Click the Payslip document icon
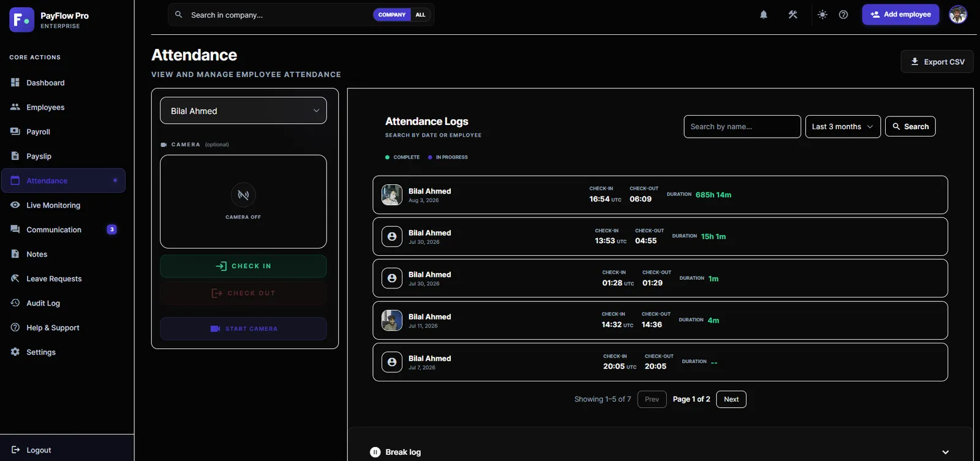 click(x=15, y=156)
